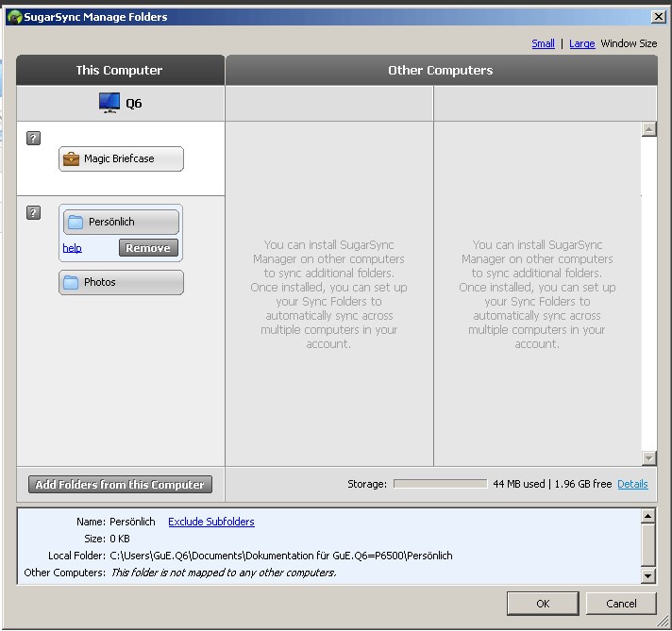The width and height of the screenshot is (672, 631).
Task: Click the Photos folder icon
Action: 71,282
